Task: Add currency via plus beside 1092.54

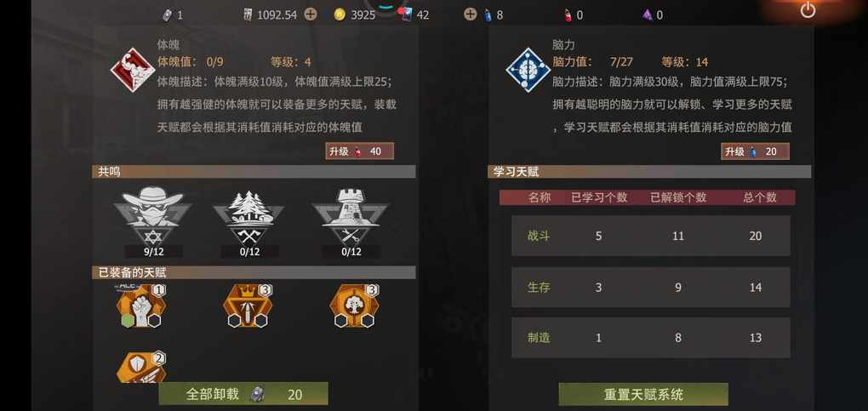Action: [x=311, y=14]
